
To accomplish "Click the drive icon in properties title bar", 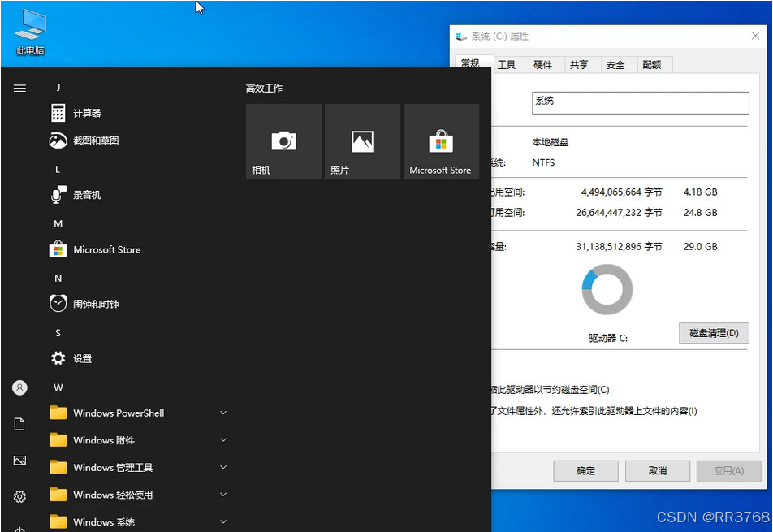I will tap(461, 37).
